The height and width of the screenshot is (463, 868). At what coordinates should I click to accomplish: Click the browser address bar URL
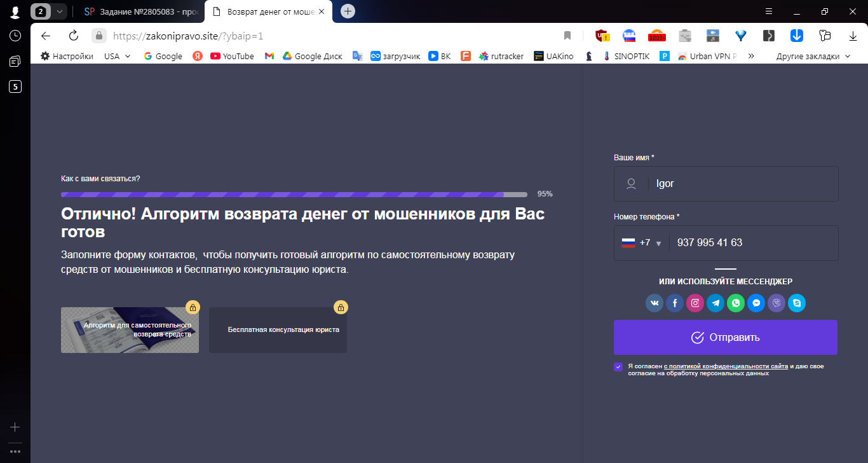click(x=187, y=36)
